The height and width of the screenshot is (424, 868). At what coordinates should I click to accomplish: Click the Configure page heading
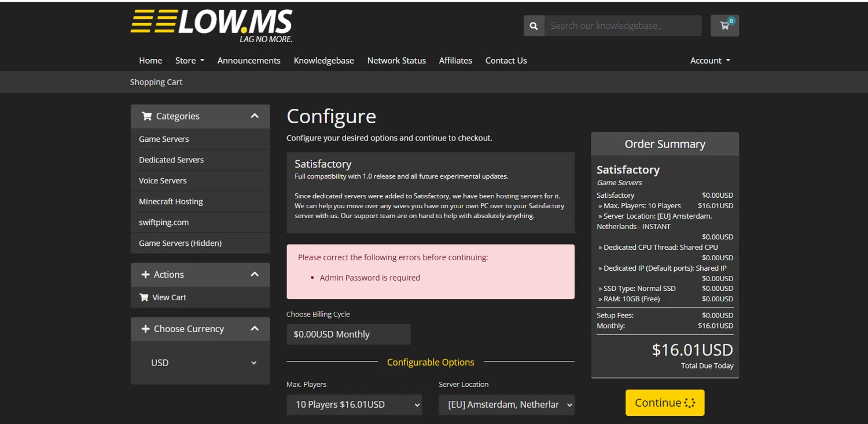[332, 116]
